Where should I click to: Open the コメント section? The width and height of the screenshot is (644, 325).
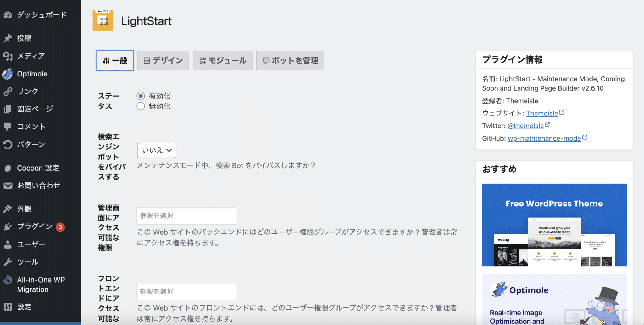pyautogui.click(x=31, y=126)
